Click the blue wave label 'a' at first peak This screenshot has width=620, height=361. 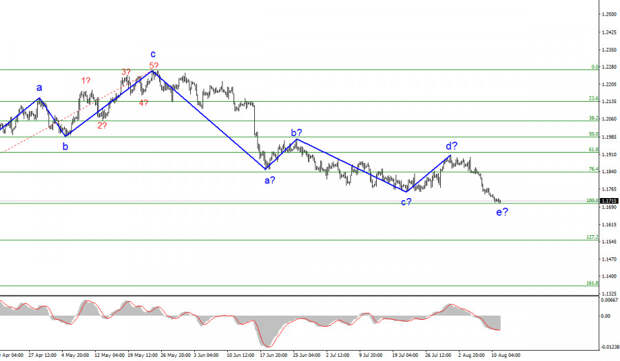pos(39,87)
